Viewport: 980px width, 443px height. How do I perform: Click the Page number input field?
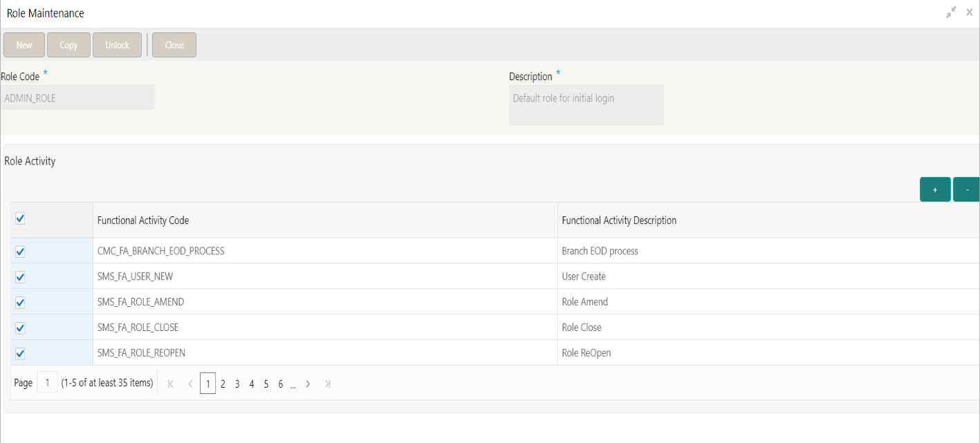[47, 383]
